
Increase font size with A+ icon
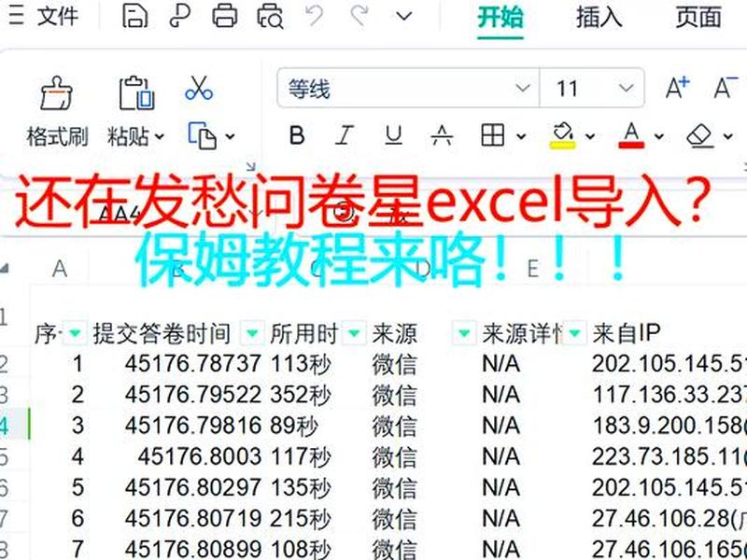pyautogui.click(x=677, y=87)
